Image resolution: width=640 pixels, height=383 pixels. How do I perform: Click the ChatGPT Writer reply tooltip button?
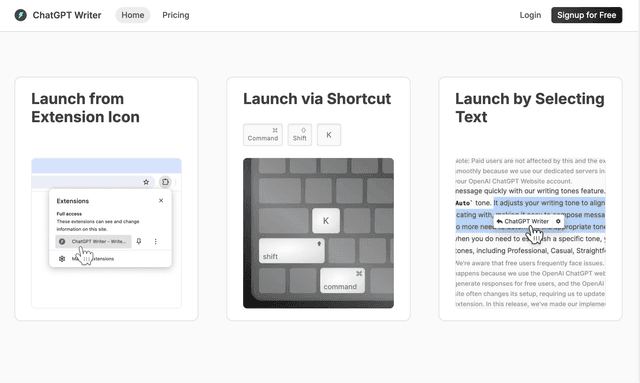click(x=523, y=221)
